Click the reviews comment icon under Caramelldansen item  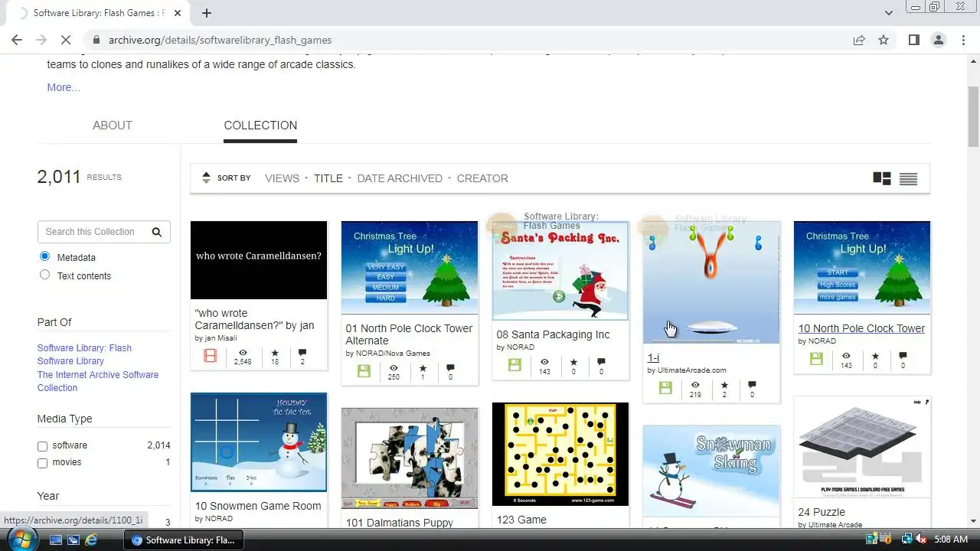click(302, 353)
